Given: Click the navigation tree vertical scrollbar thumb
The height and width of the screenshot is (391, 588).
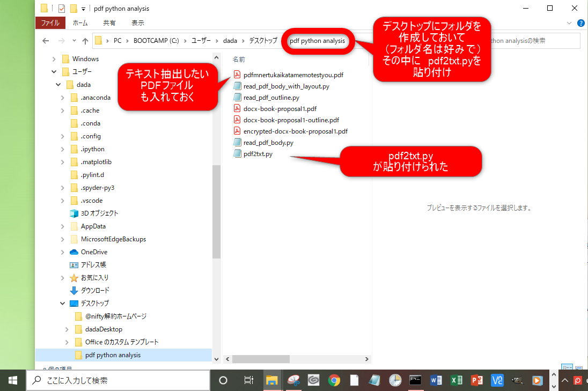Looking at the screenshot, I should point(216,212).
